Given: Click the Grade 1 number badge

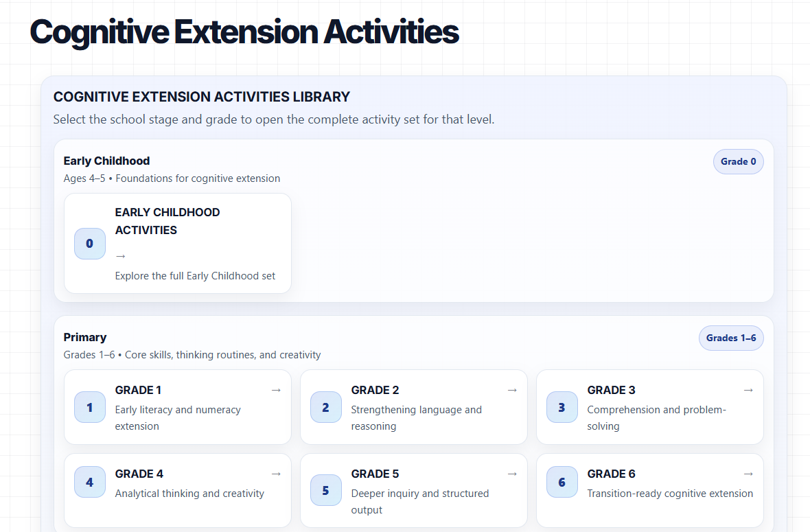Looking at the screenshot, I should click(90, 407).
